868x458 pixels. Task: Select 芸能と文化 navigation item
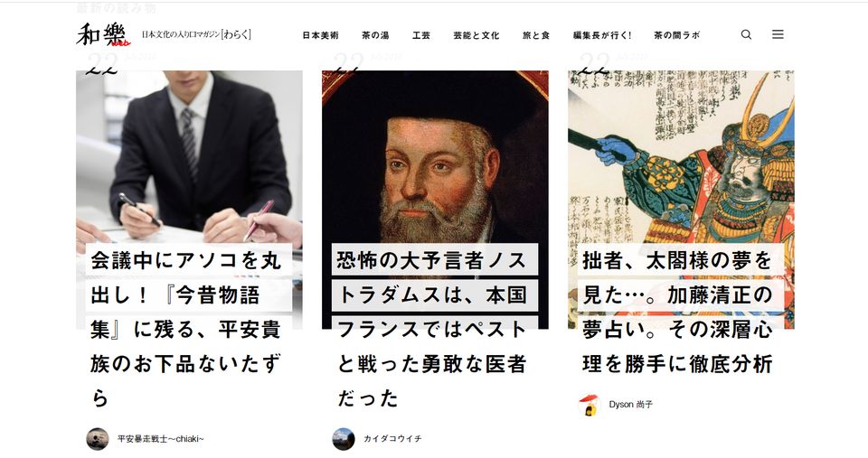coord(476,35)
